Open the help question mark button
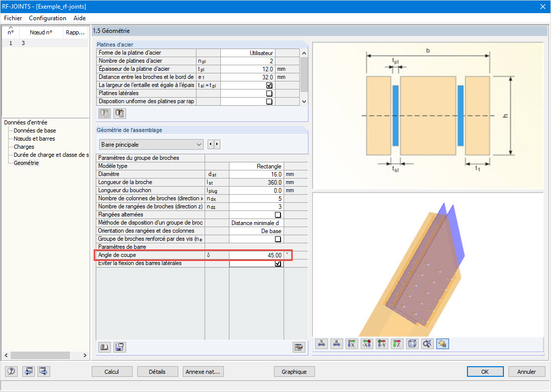Screen dimensions: 551x392 pos(11,371)
